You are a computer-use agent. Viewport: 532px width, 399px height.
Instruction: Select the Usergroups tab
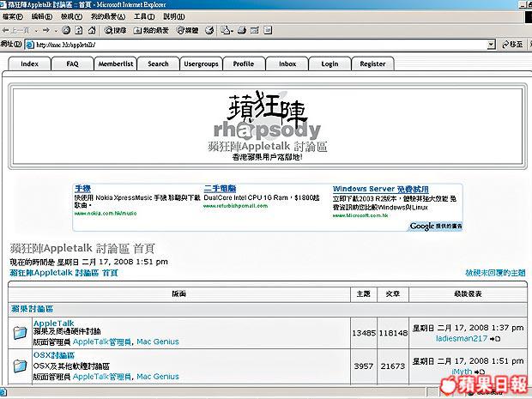tap(201, 63)
